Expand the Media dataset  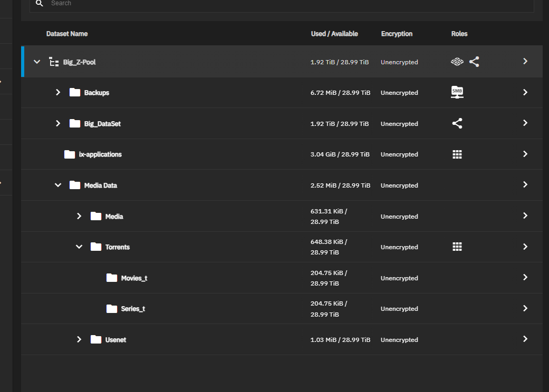79,216
